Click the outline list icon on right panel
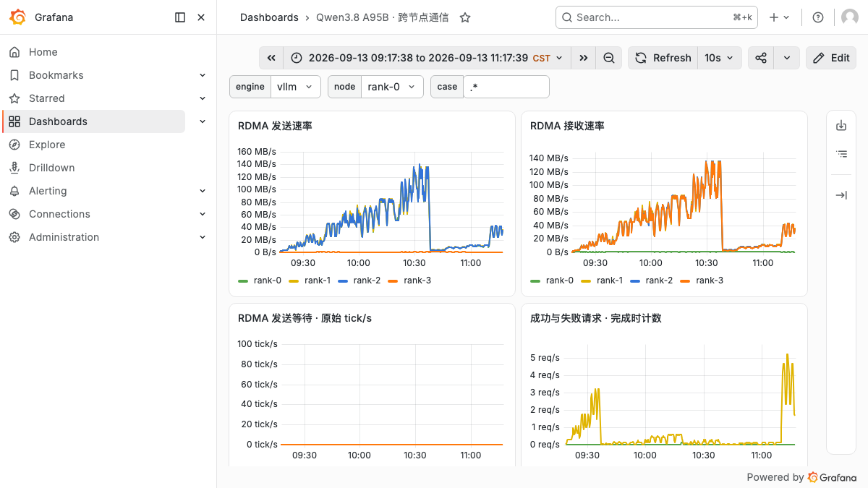This screenshot has height=488, width=868. tap(841, 153)
